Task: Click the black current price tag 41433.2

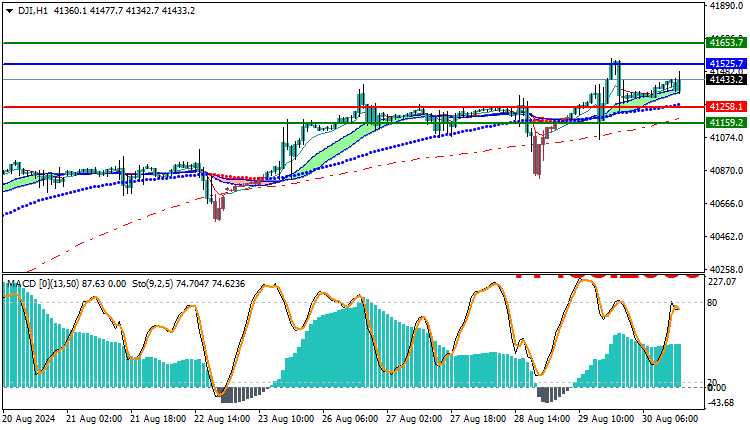Action: tap(726, 79)
